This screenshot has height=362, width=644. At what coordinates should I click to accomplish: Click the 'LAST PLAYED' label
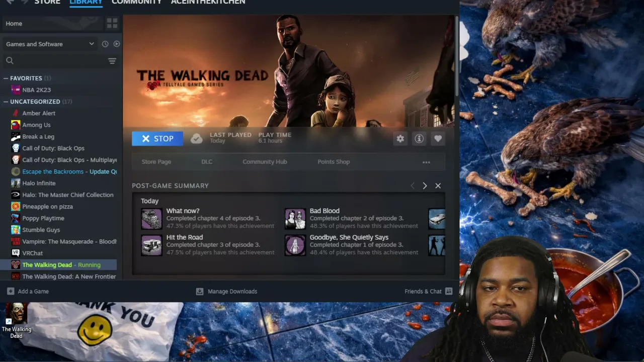point(230,135)
